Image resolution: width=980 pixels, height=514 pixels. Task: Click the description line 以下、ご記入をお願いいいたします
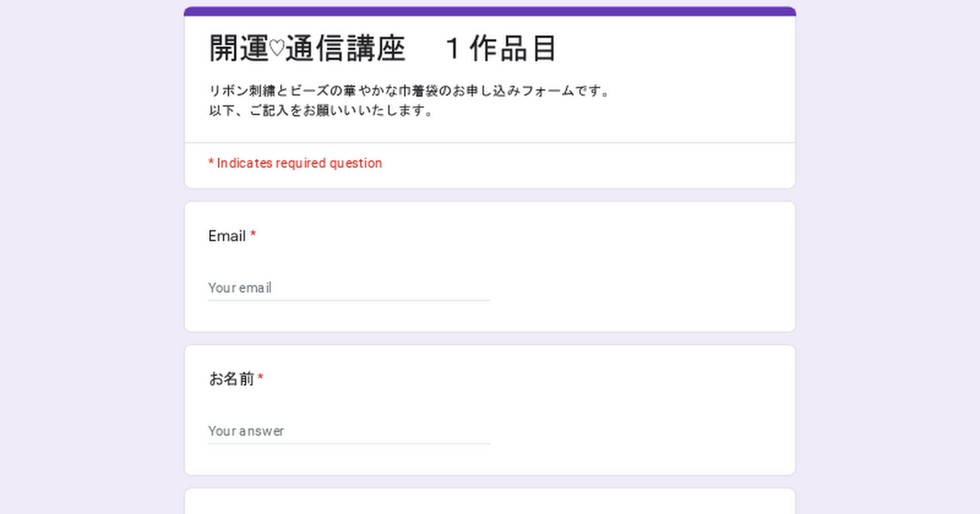pyautogui.click(x=321, y=111)
